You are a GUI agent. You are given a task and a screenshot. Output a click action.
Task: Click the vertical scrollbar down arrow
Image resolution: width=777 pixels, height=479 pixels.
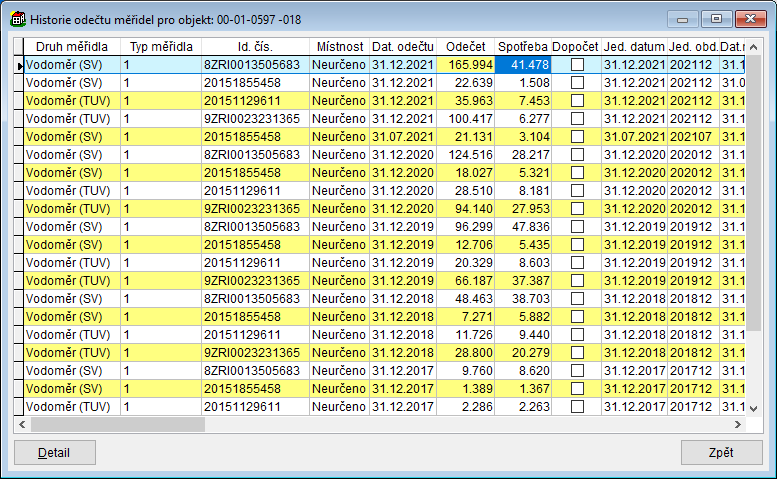[756, 408]
